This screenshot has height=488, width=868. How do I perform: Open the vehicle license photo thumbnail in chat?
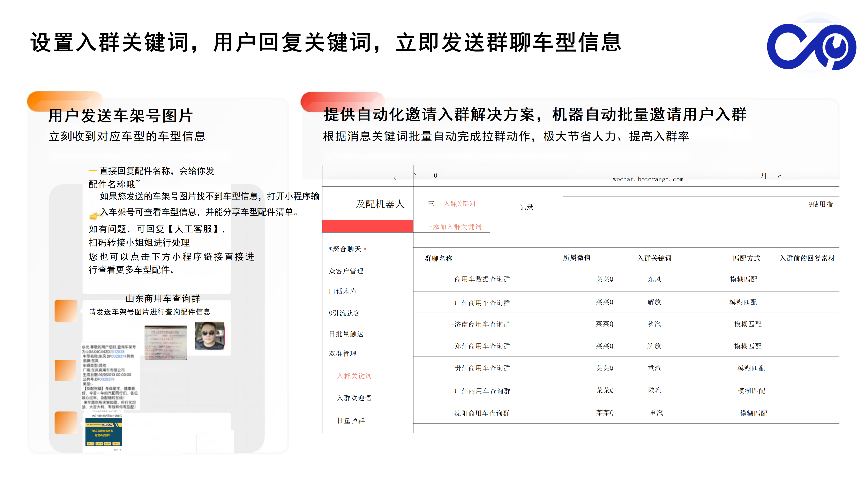(166, 342)
